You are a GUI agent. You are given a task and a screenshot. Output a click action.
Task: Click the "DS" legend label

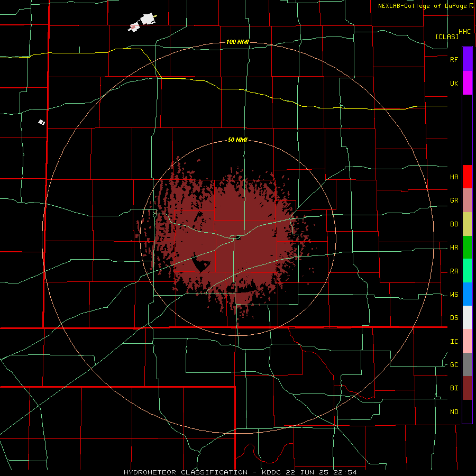(454, 318)
